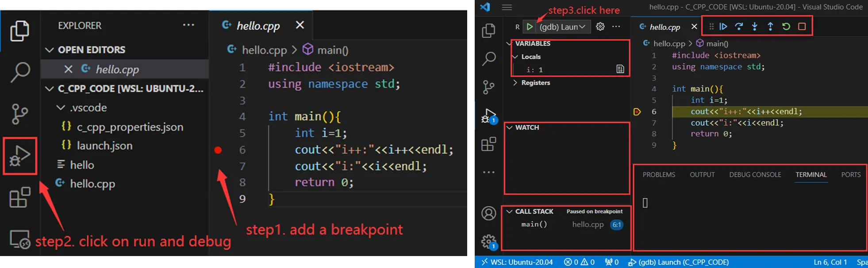Image resolution: width=868 pixels, height=268 pixels.
Task: Click the Step Over debug icon
Action: (x=739, y=27)
